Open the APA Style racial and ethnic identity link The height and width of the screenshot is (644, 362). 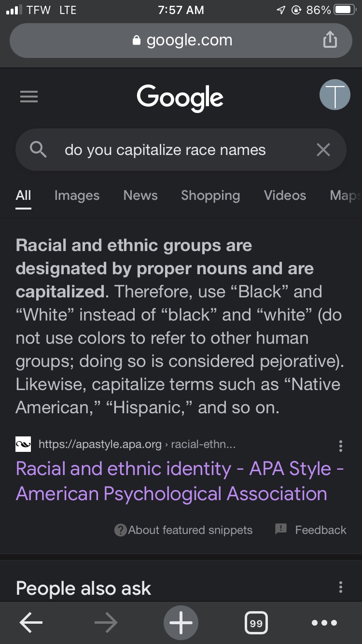click(x=179, y=481)
